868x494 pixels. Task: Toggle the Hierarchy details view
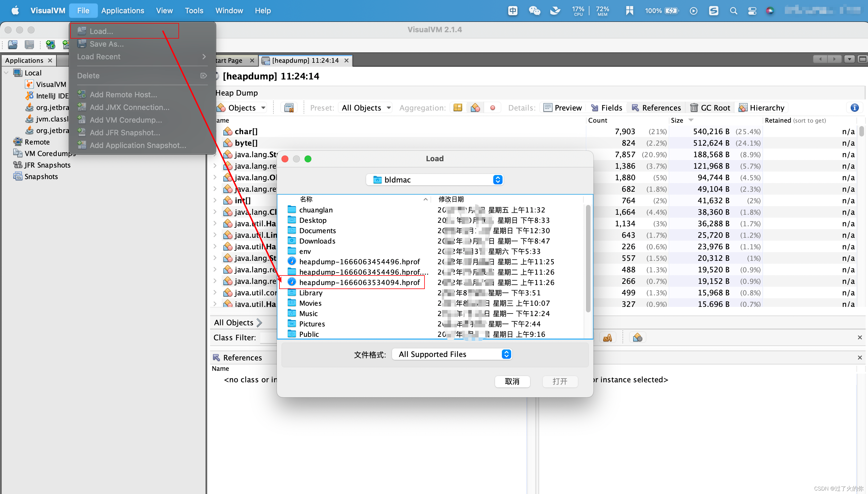pyautogui.click(x=762, y=108)
